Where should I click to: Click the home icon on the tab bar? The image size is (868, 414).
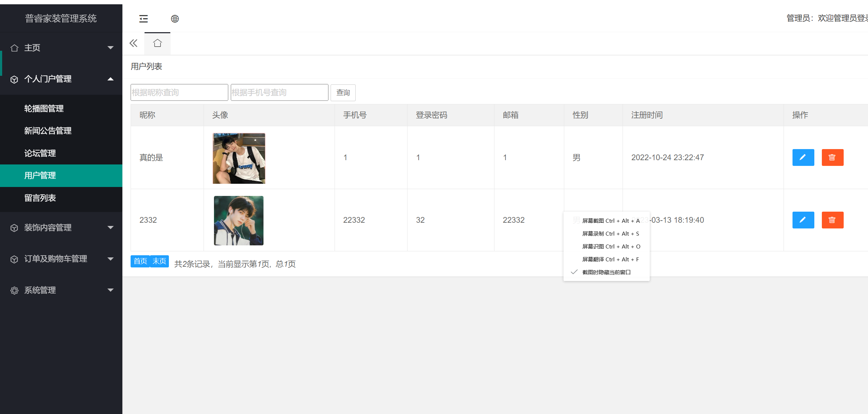[x=157, y=43]
